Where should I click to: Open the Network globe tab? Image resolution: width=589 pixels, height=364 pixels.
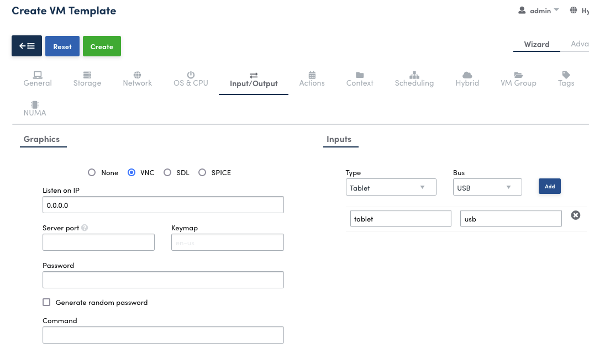click(x=137, y=79)
